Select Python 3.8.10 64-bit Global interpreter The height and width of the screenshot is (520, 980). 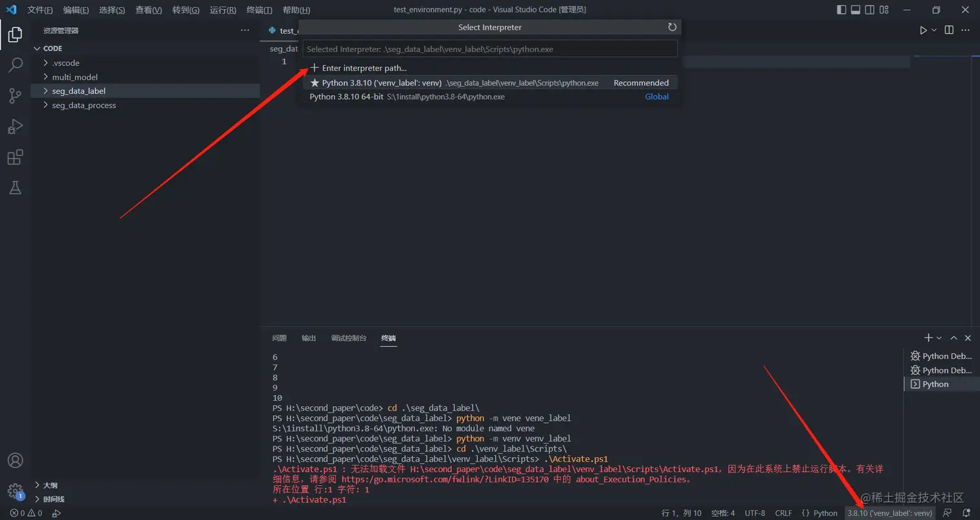tap(490, 97)
